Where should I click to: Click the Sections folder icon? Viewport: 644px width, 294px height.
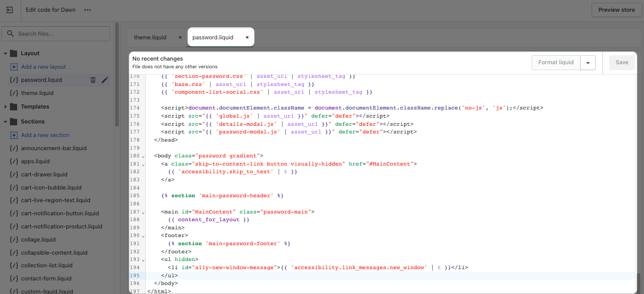point(14,122)
